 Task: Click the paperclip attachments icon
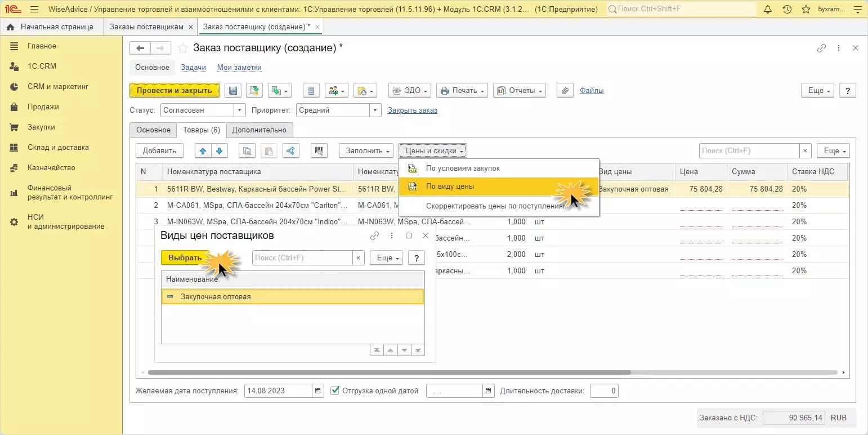[x=565, y=91]
